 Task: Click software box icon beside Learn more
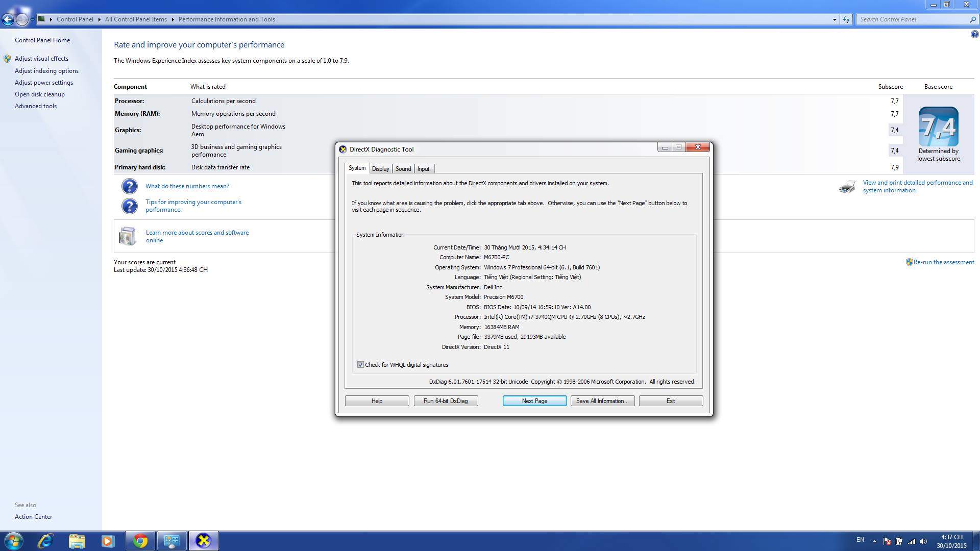tap(128, 236)
